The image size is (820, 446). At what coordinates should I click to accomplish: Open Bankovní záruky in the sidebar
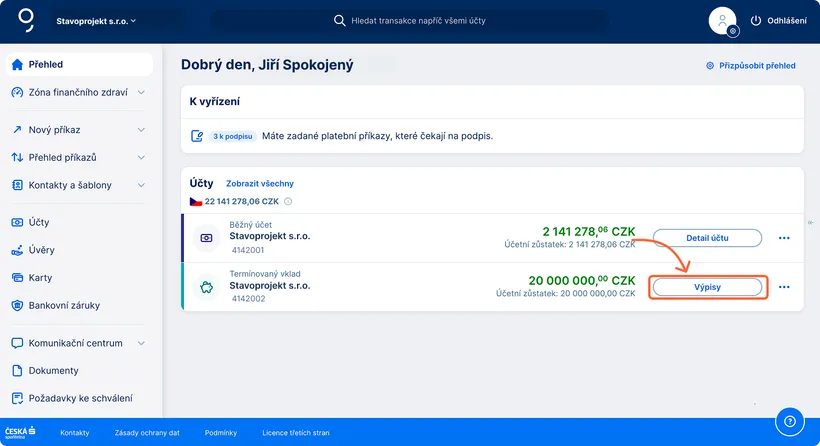point(64,305)
